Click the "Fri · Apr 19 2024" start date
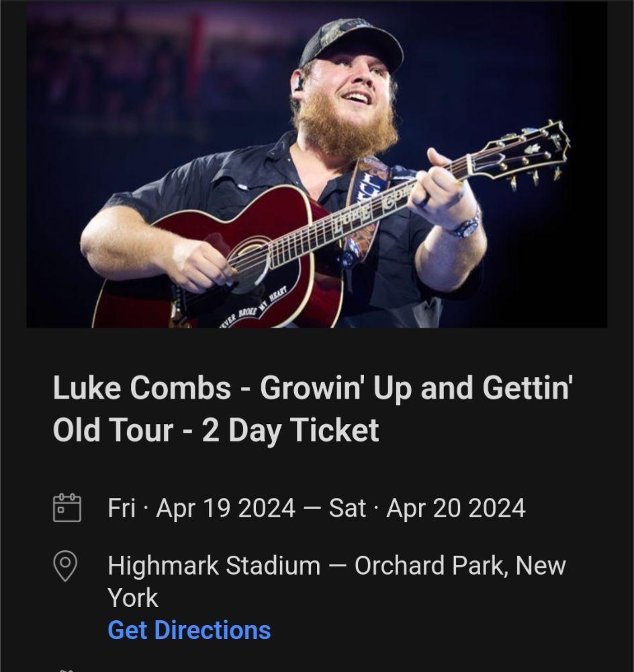The height and width of the screenshot is (672, 634). pos(201,508)
